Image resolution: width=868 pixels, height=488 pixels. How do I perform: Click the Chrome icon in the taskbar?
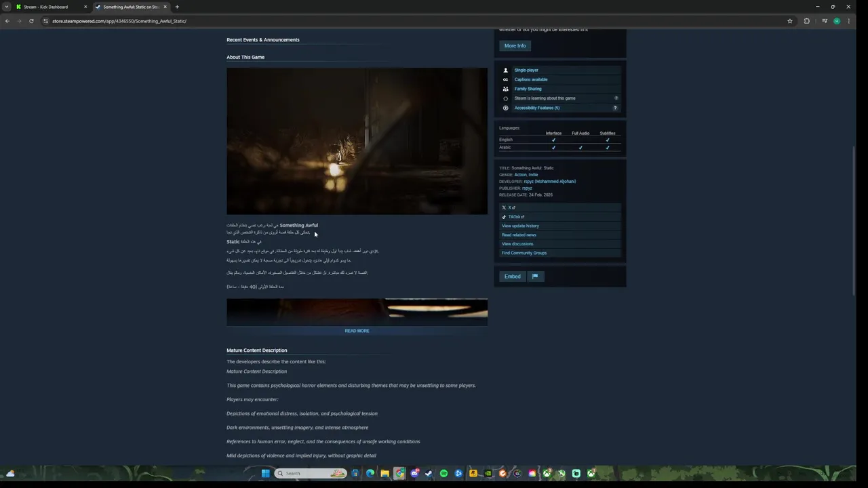click(399, 473)
